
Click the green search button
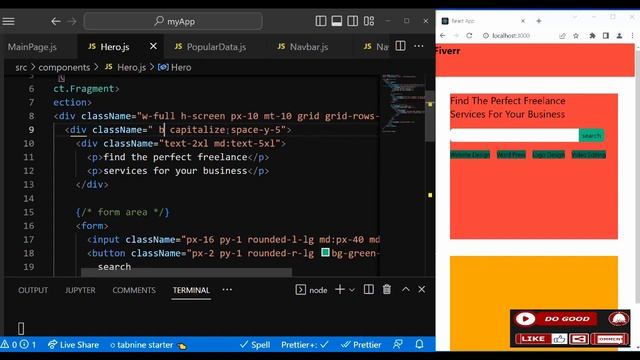click(591, 135)
